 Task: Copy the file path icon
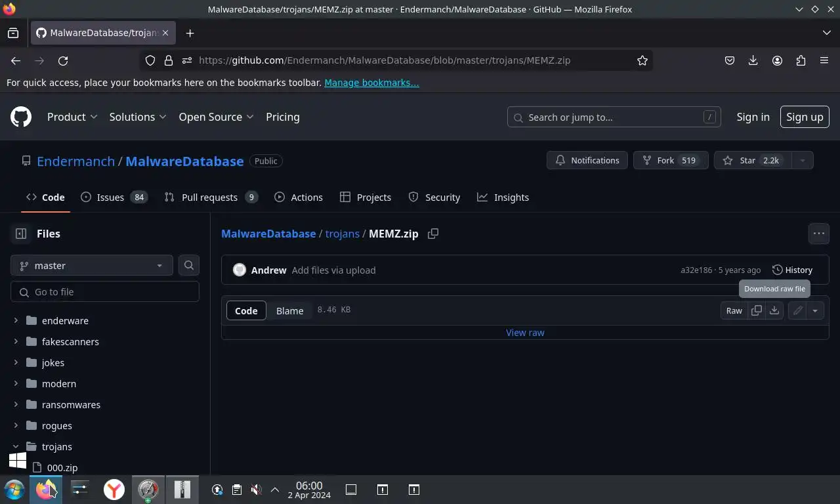tap(433, 234)
